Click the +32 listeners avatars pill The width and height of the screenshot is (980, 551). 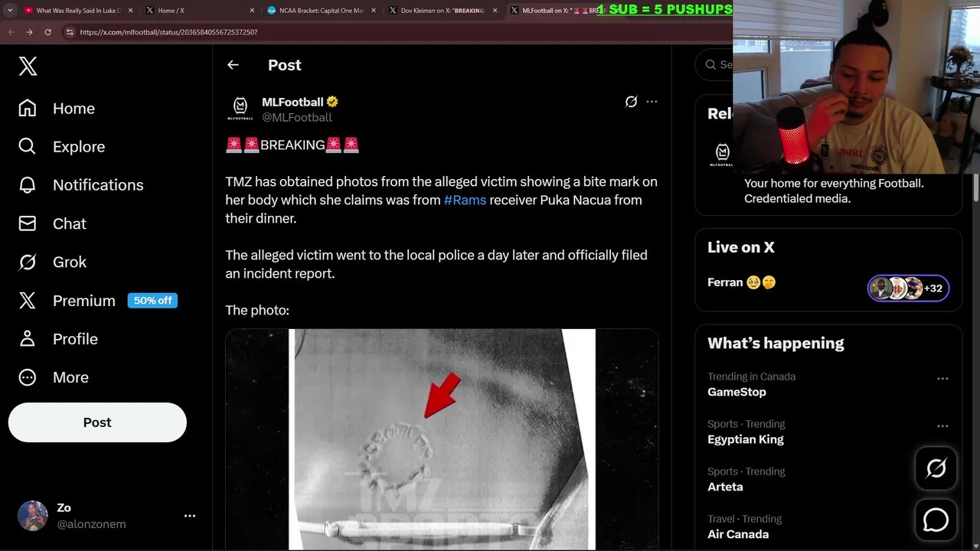coord(909,289)
